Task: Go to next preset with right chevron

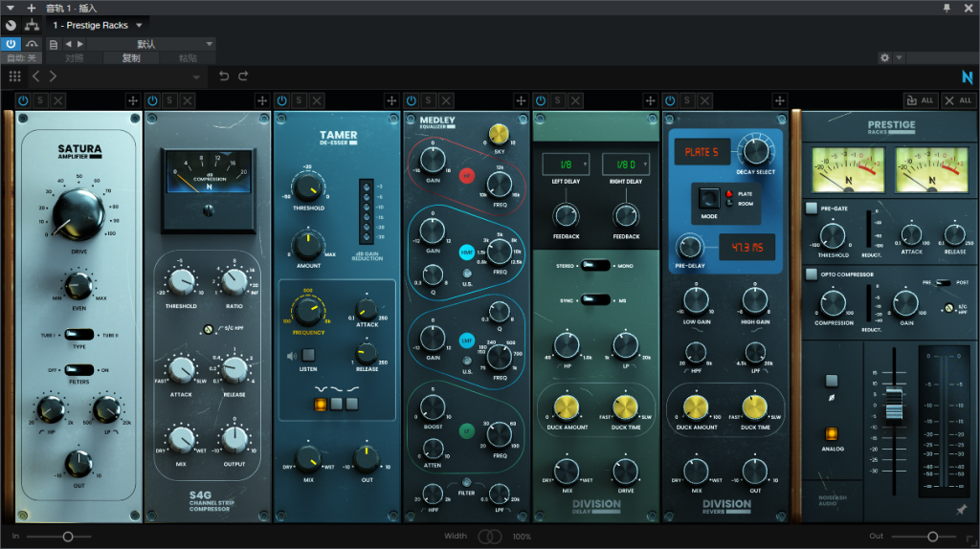Action: 54,77
